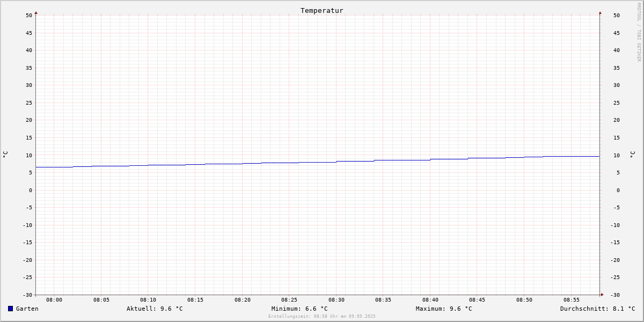The height and width of the screenshot is (322, 644).
Task: Select the 'Minimum: 6.6 °C' value
Action: [x=299, y=309]
